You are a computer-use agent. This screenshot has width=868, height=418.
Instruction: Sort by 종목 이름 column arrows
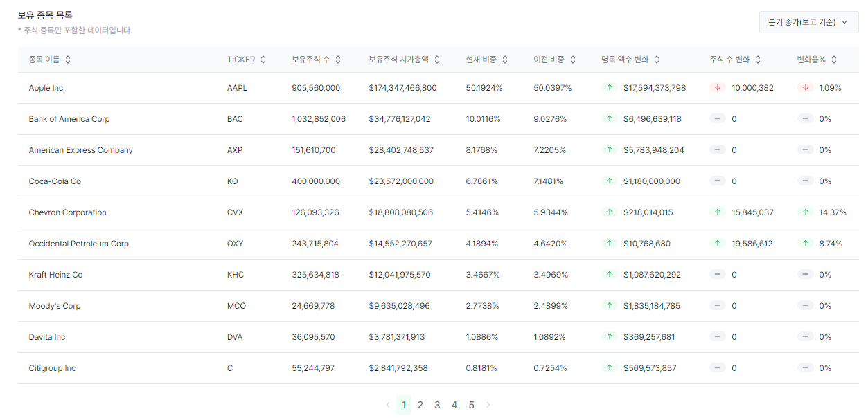click(68, 60)
